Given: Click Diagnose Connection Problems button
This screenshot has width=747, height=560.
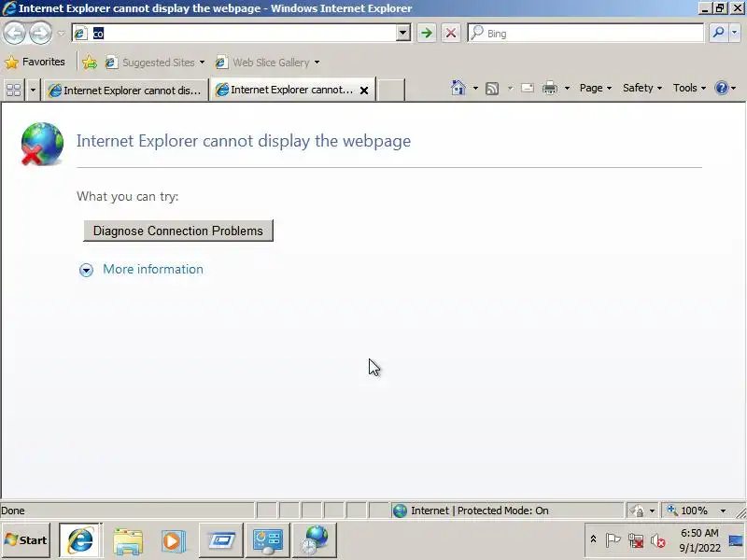Looking at the screenshot, I should 178,231.
